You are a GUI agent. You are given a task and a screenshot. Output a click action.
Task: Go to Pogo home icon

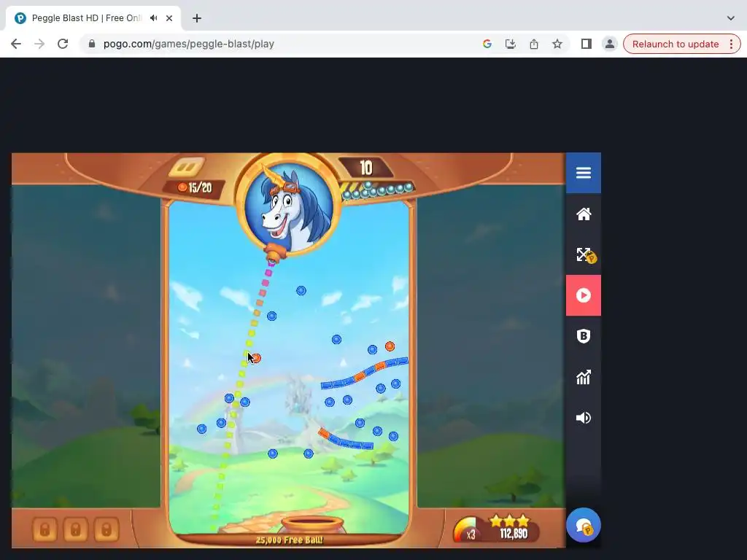[x=583, y=214]
